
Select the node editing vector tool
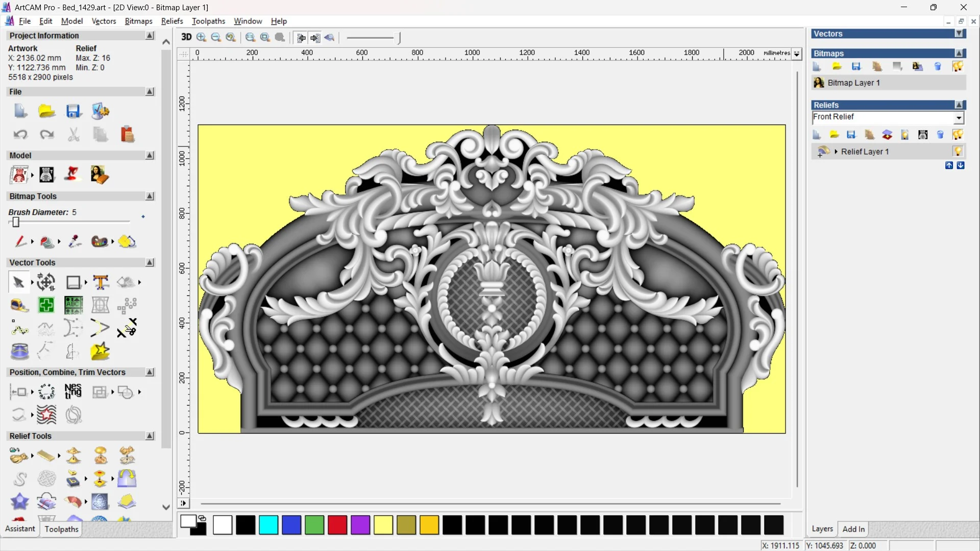pos(20,329)
